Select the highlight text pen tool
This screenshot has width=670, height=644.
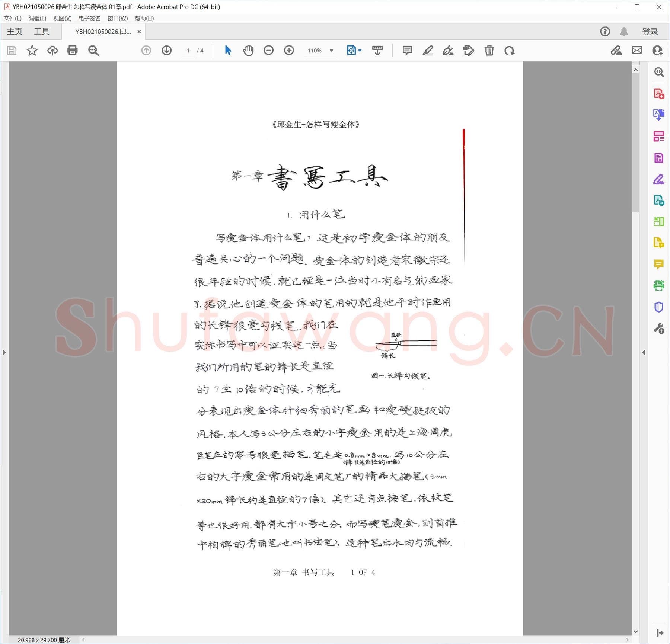[x=428, y=50]
